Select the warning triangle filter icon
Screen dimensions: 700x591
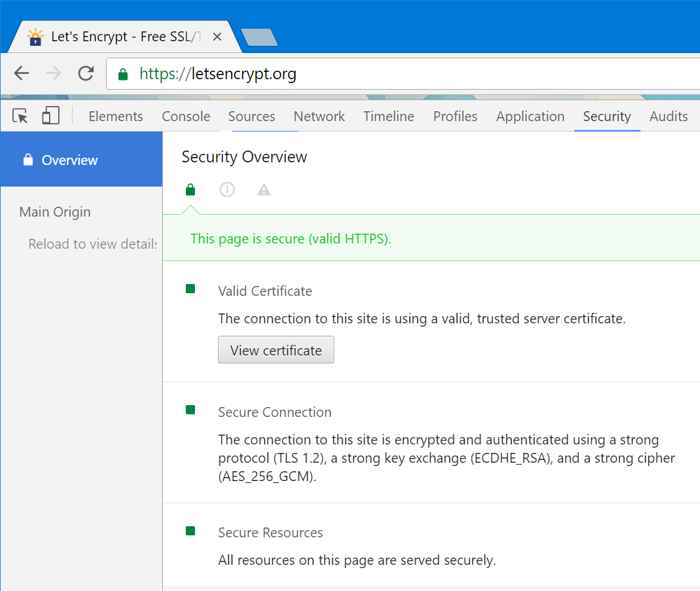[264, 190]
